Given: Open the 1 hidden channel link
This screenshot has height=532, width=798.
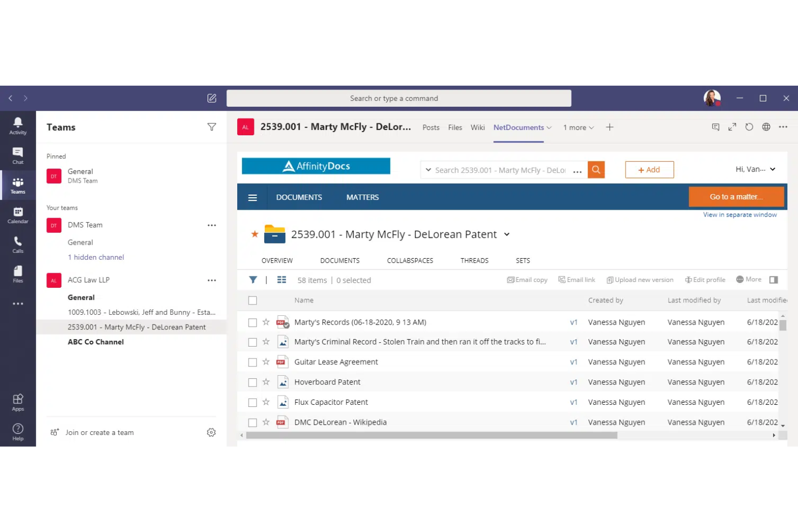Looking at the screenshot, I should tap(96, 257).
